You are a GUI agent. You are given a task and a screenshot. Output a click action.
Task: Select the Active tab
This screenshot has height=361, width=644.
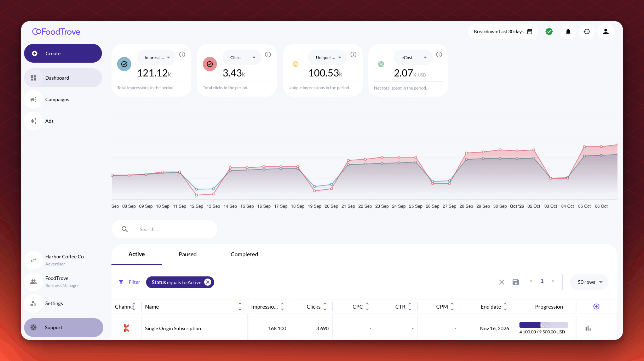[x=137, y=254]
